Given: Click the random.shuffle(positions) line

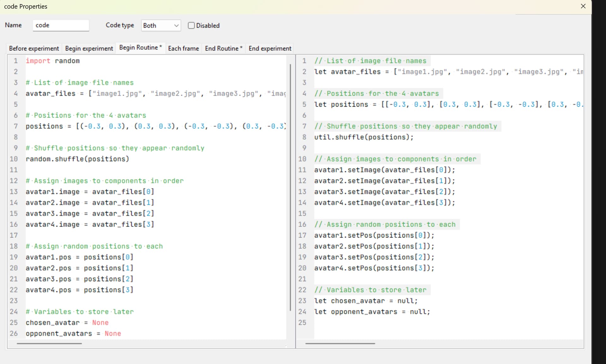Looking at the screenshot, I should coord(77,159).
